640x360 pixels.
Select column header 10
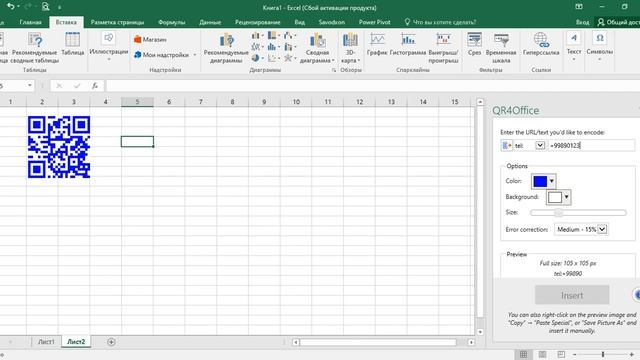pos(296,102)
